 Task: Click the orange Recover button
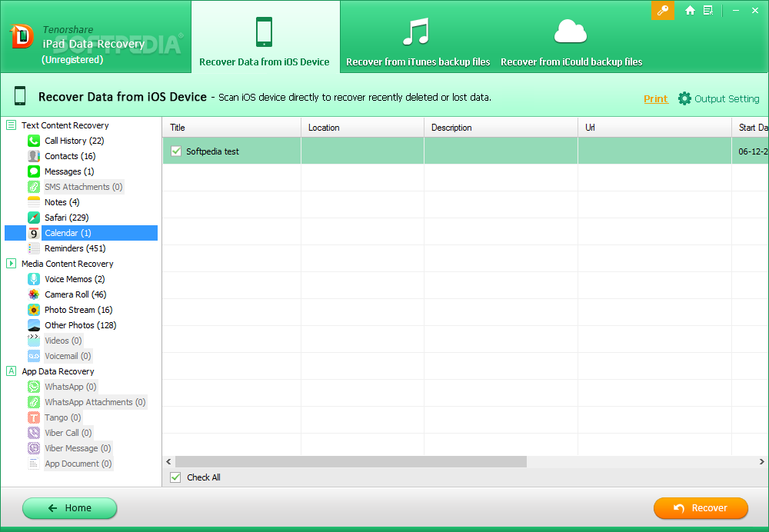pos(701,508)
